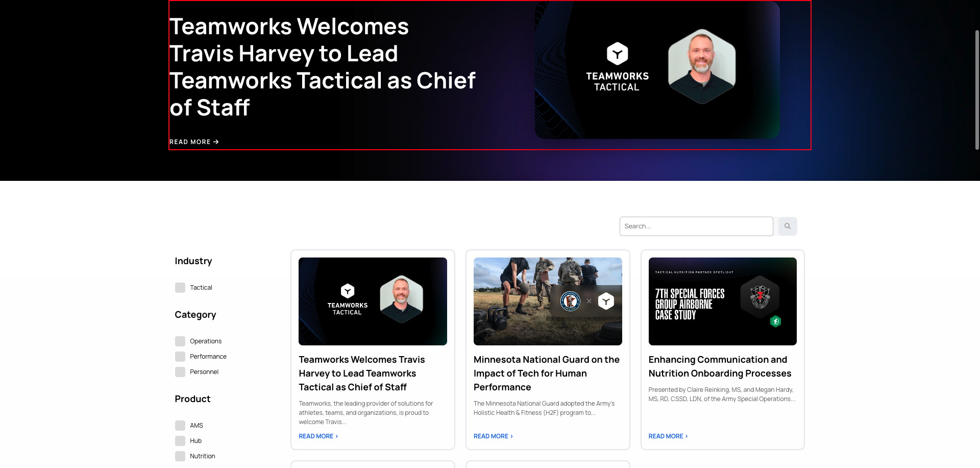Enable the Nutrition product filter
The width and height of the screenshot is (980, 468).
[x=180, y=456]
